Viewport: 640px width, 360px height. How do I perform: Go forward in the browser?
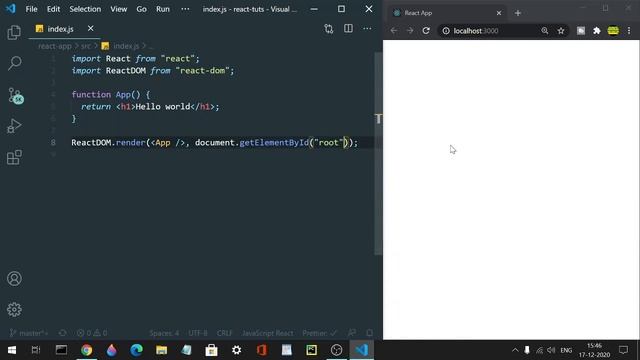410,31
